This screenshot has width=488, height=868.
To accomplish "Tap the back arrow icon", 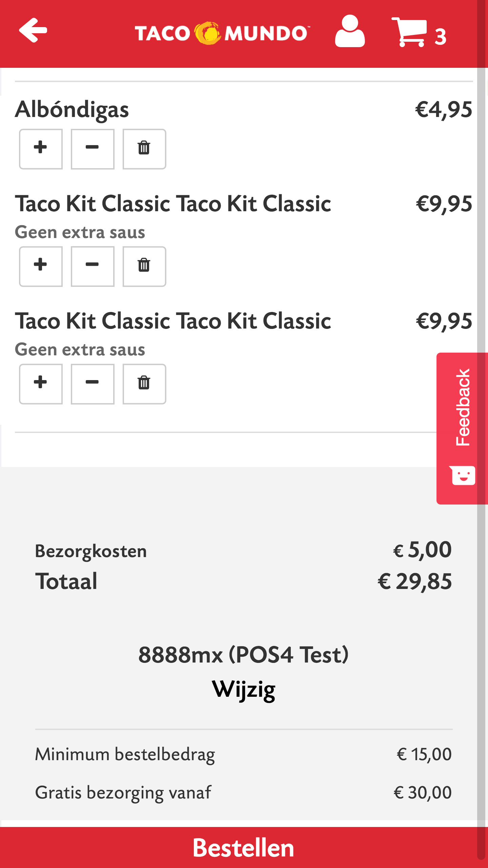I will click(33, 31).
